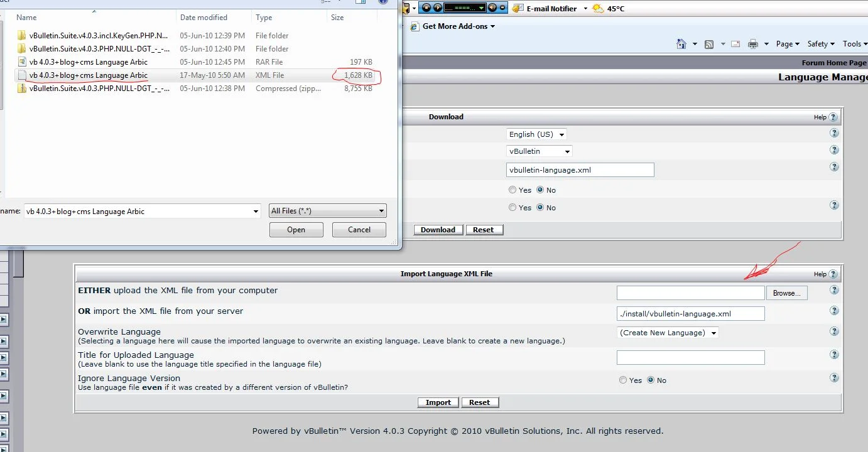
Task: Expand the All Files type filter dropdown
Action: pos(327,211)
